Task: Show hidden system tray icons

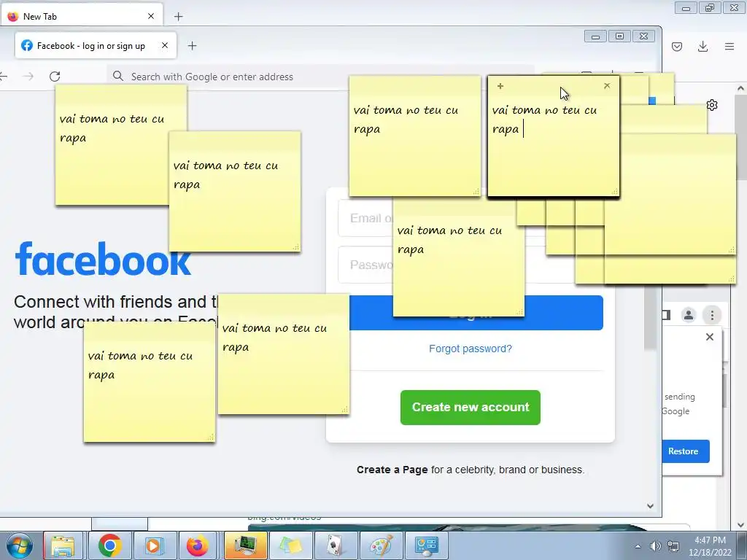Action: pos(638,546)
